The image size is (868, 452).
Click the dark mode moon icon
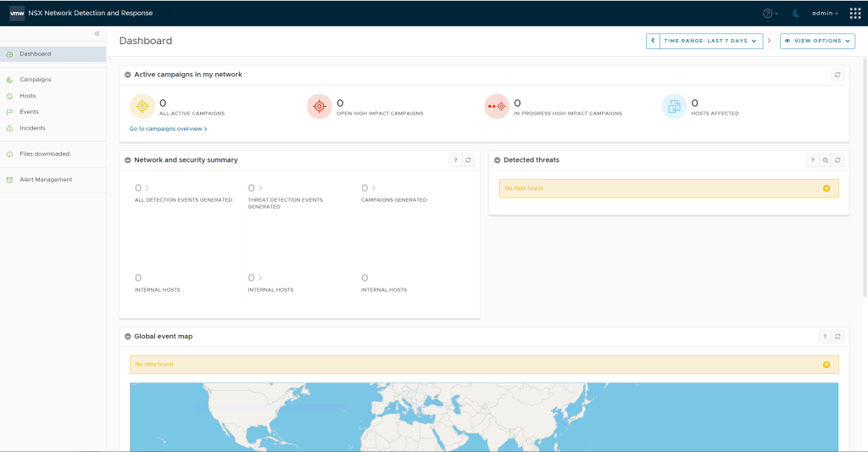[796, 14]
